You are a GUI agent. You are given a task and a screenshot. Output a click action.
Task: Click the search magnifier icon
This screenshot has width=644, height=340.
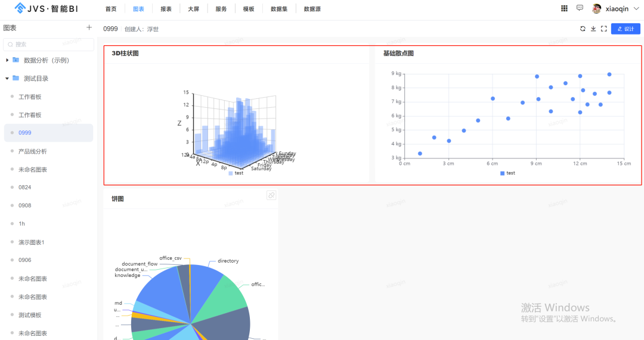pyautogui.click(x=10, y=44)
